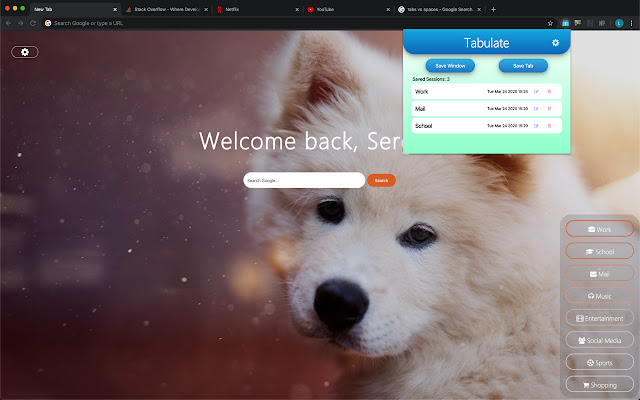
Task: Switch to the Stack Overflow tab
Action: (165, 9)
